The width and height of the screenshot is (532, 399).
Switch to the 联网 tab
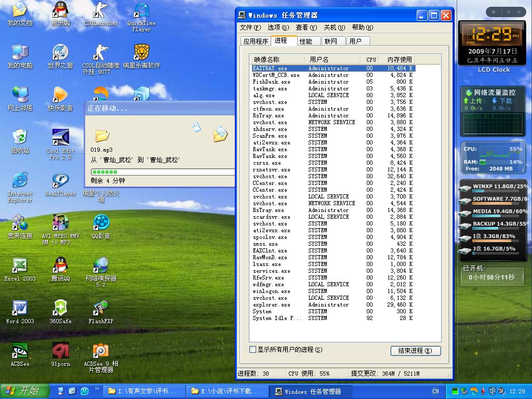click(x=330, y=41)
